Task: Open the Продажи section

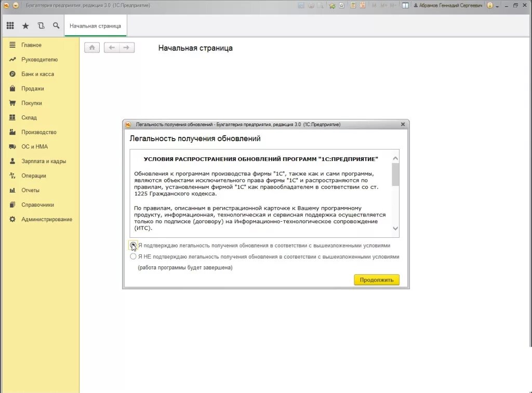Action: coord(33,88)
